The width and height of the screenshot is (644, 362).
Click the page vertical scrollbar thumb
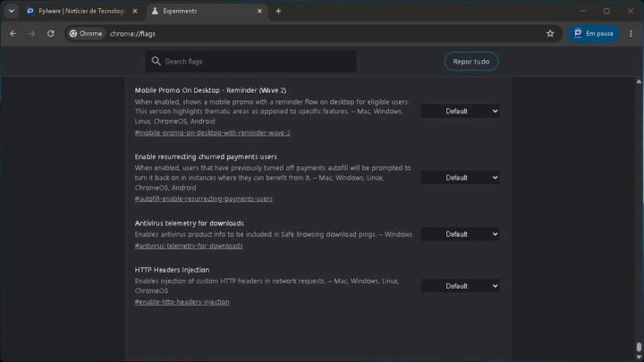(639, 347)
